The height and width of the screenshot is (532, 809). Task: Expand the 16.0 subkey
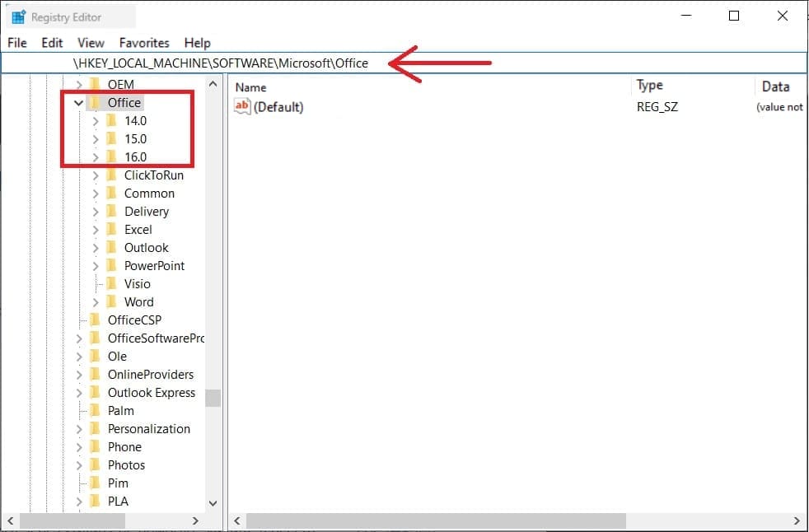96,157
